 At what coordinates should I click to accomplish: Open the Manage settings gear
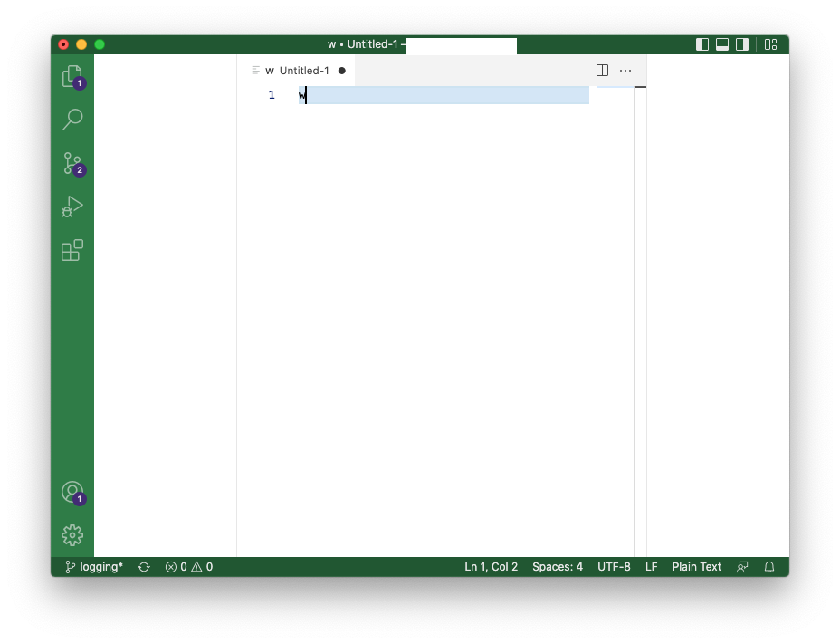pyautogui.click(x=72, y=535)
